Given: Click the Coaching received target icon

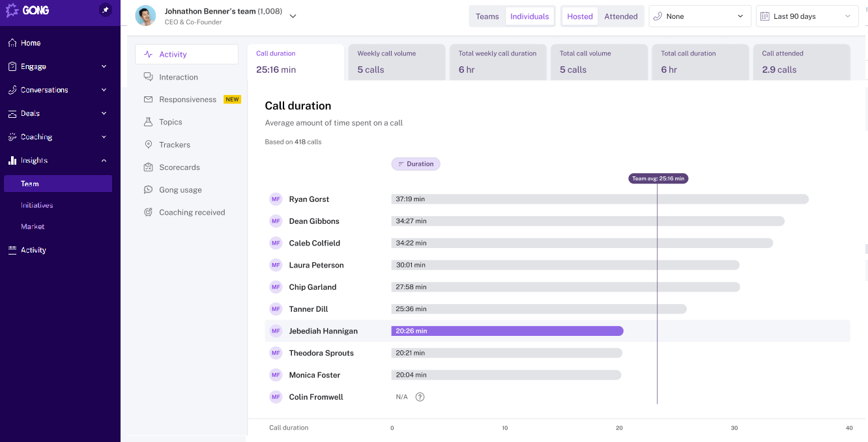Looking at the screenshot, I should (148, 212).
